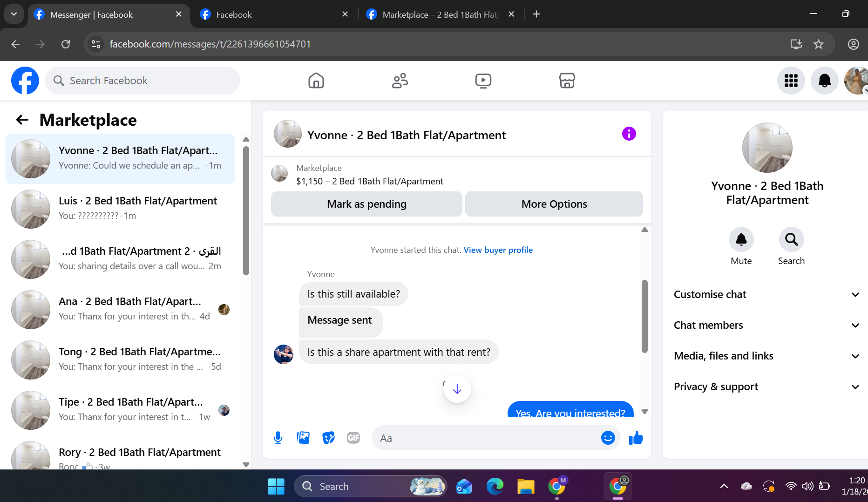Record a voice clip with the microphone
868x502 pixels.
click(x=278, y=438)
